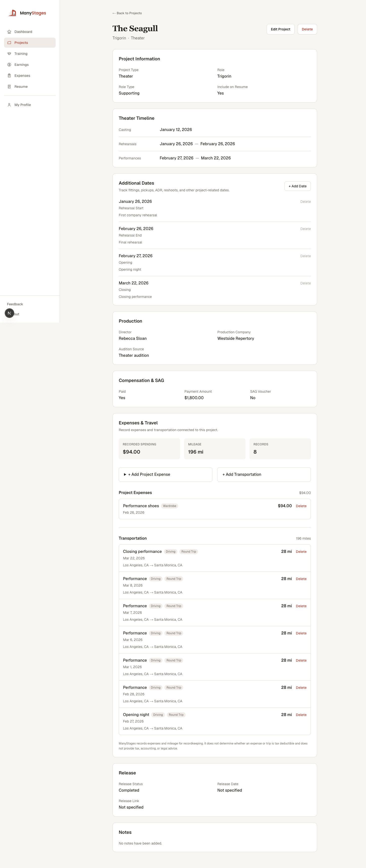Viewport: 366px width, 868px height.
Task: Click The Seagull page title
Action: click(x=135, y=28)
